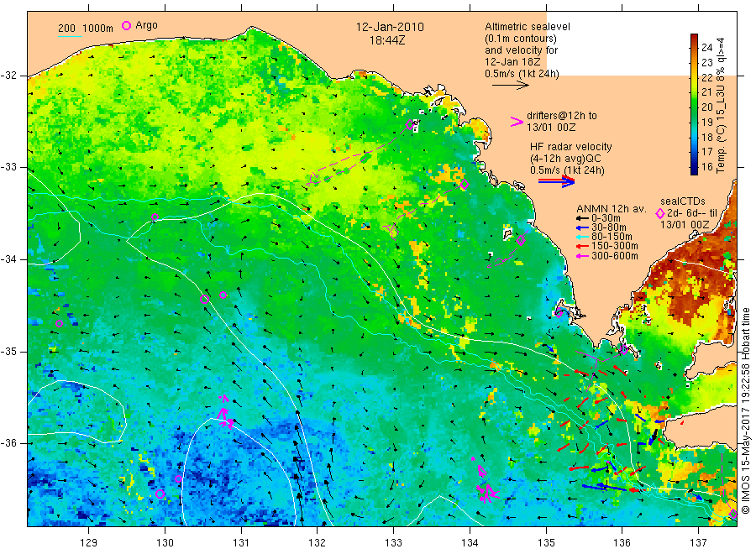756x554 pixels.
Task: Click the magenta drifters arrowhead legend symbol
Action: coord(517,122)
